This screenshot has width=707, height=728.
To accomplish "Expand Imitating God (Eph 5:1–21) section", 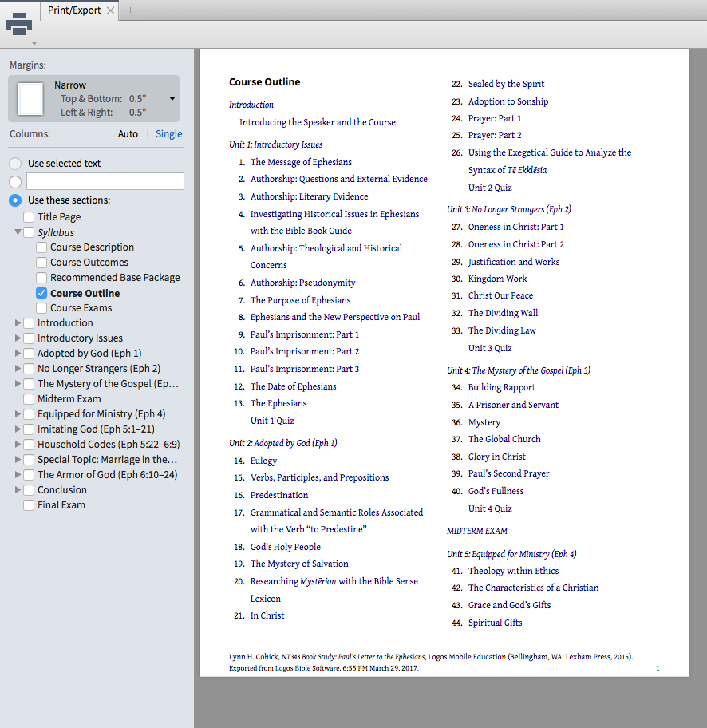I will (18, 429).
